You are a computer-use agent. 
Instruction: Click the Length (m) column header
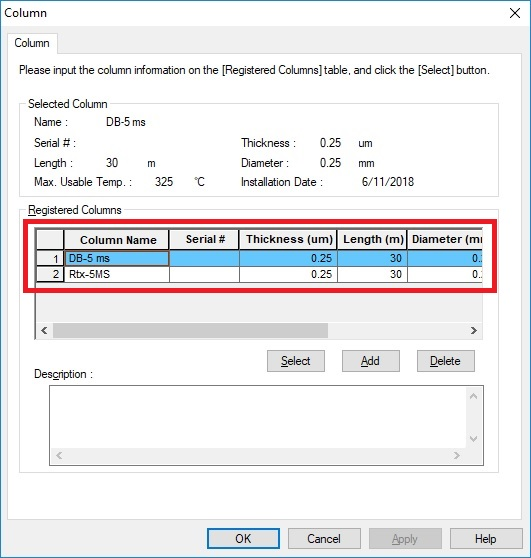coord(372,239)
